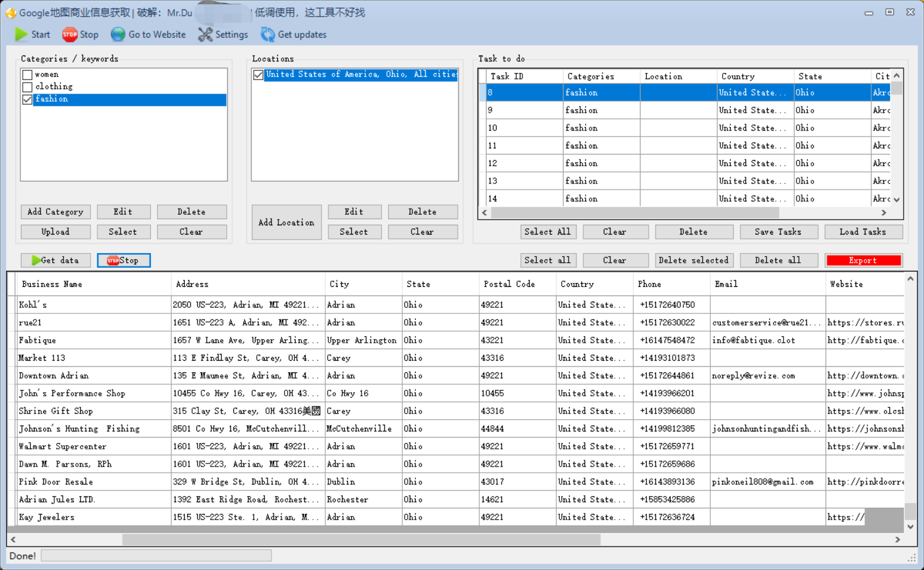Click Get updates toolbar label

pyautogui.click(x=302, y=34)
